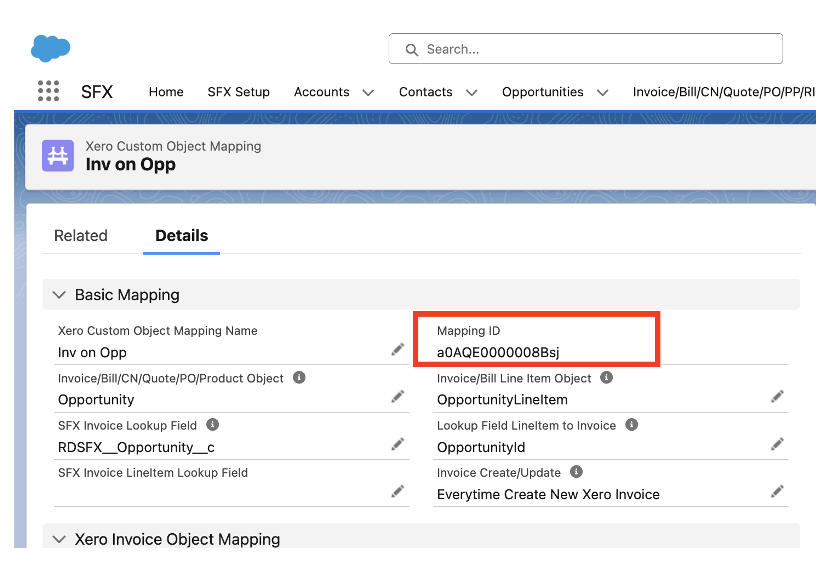Collapse the Basic Mapping section
This screenshot has width=818, height=566.
pyautogui.click(x=59, y=295)
